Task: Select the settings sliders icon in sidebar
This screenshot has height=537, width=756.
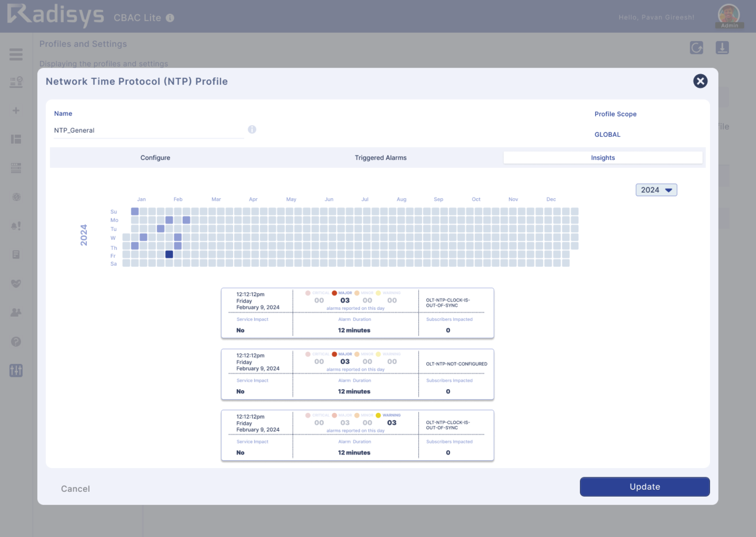Action: pos(16,371)
